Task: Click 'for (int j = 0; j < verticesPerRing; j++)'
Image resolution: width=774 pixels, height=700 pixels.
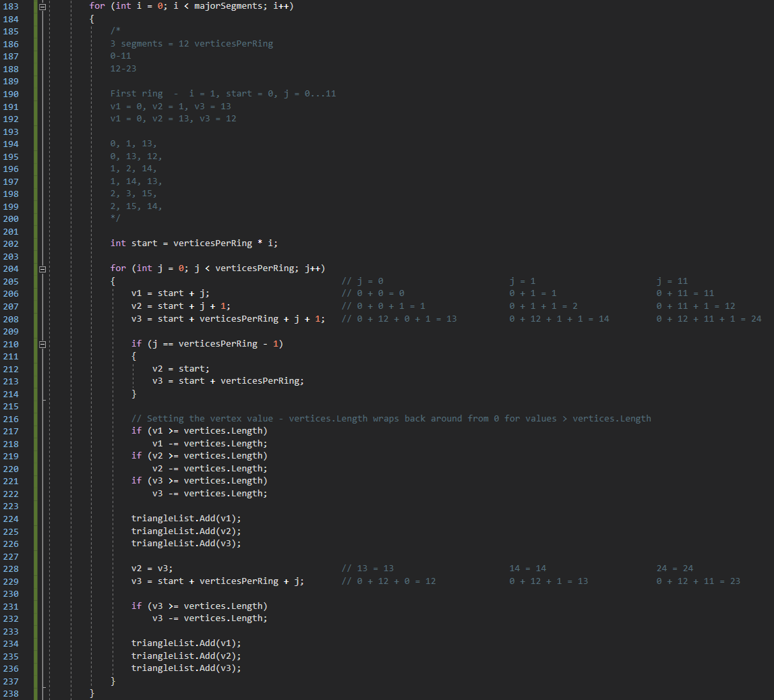Action: pyautogui.click(x=218, y=268)
